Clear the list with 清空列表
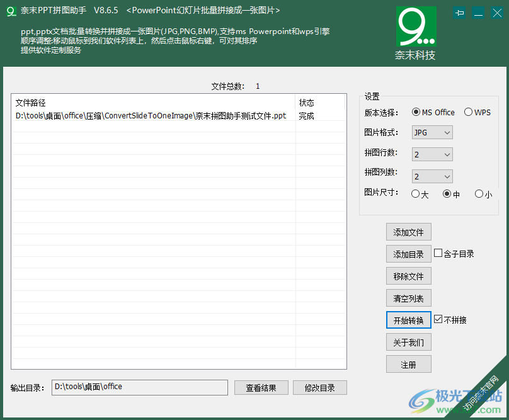This screenshot has height=420, width=509. (408, 298)
